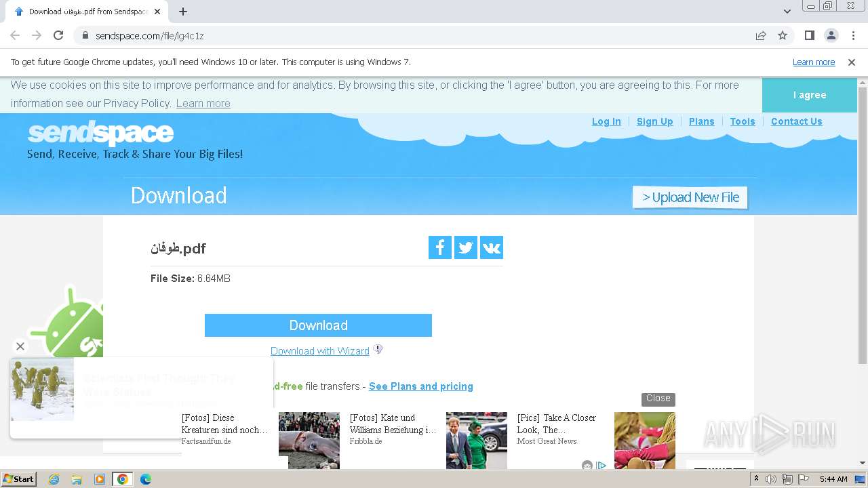This screenshot has width=868, height=488.
Task: Open Internet Explorer from taskbar
Action: [x=54, y=479]
